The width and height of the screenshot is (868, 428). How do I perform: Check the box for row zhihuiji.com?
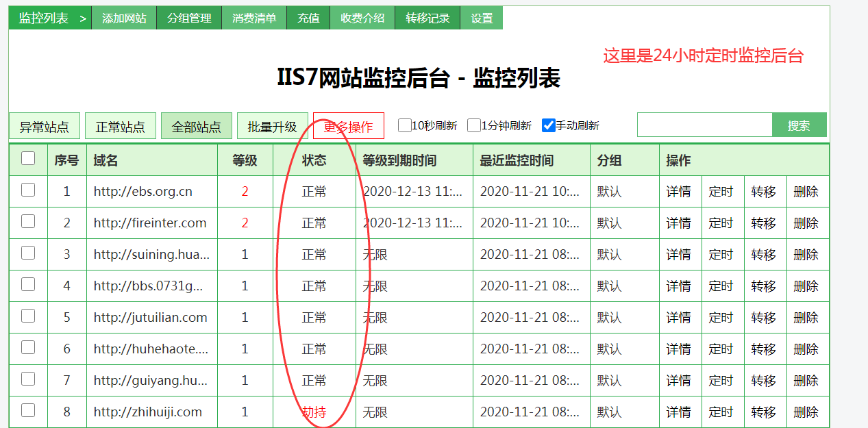click(x=28, y=410)
